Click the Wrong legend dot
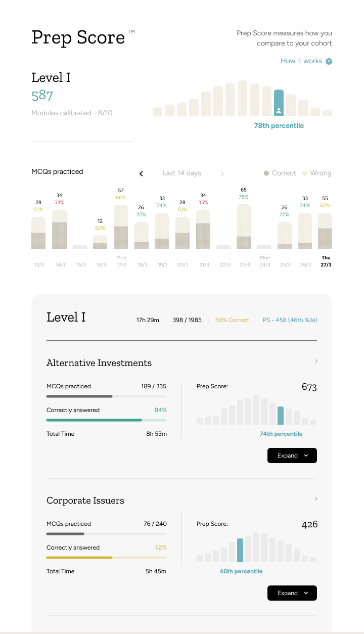 [305, 173]
